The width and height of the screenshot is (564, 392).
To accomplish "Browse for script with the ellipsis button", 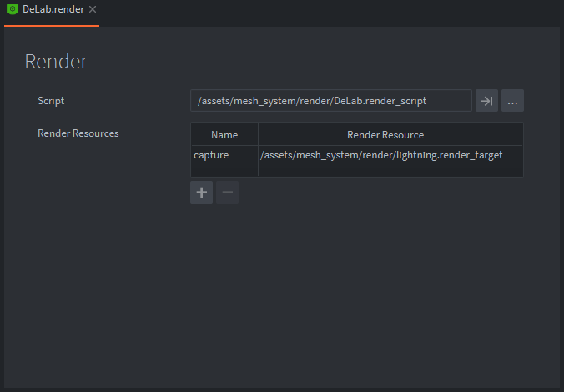I will 512,101.
